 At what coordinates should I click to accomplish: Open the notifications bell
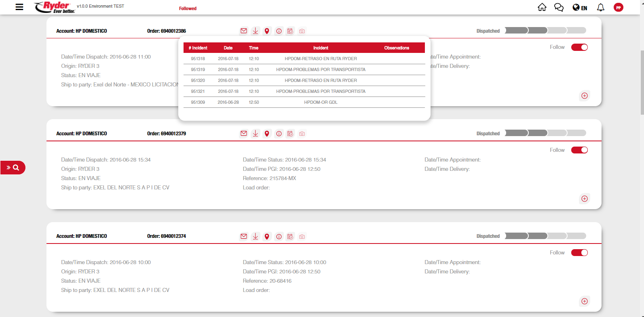(x=600, y=7)
